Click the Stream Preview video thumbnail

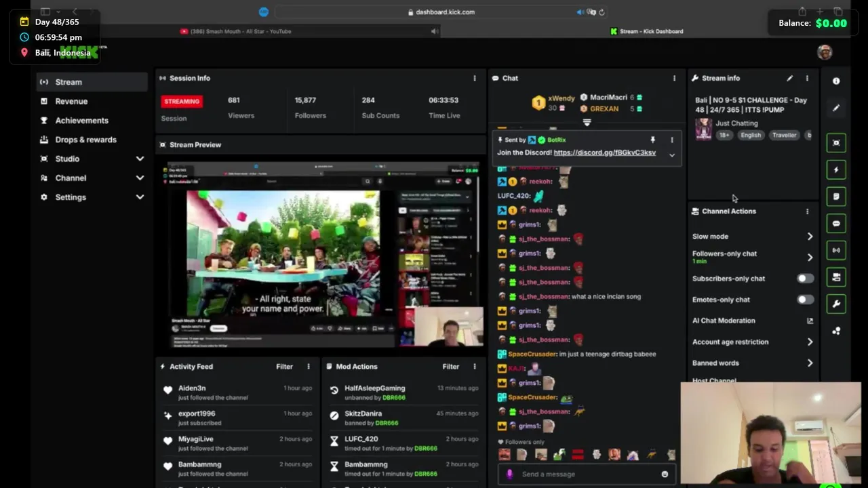pos(319,253)
